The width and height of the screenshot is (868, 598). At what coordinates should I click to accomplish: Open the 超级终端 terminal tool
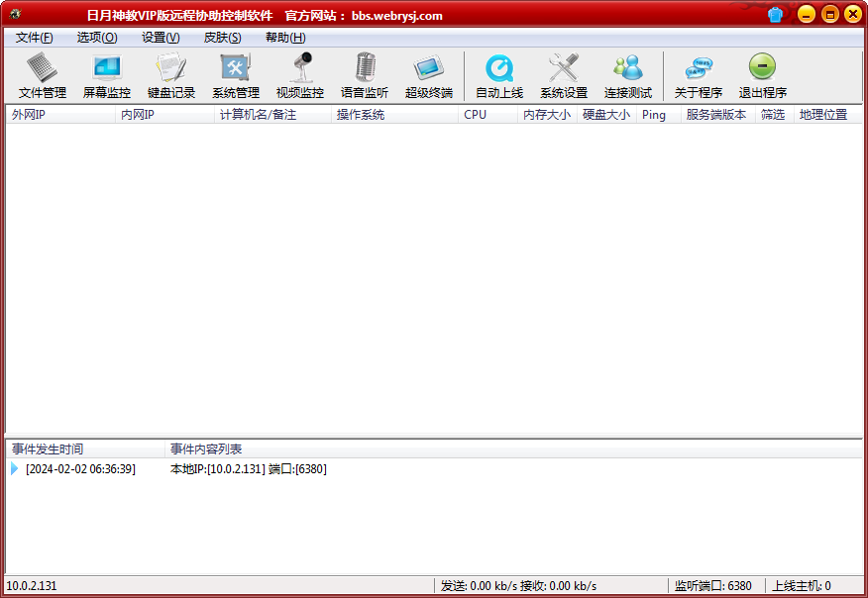[x=428, y=76]
